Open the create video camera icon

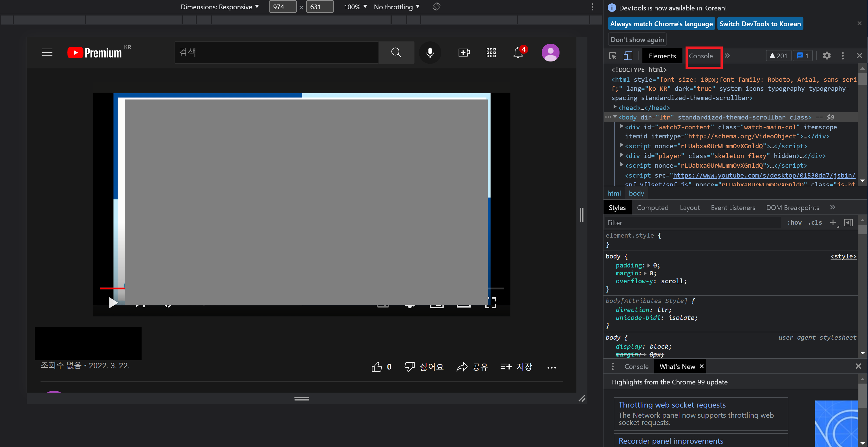pyautogui.click(x=464, y=52)
